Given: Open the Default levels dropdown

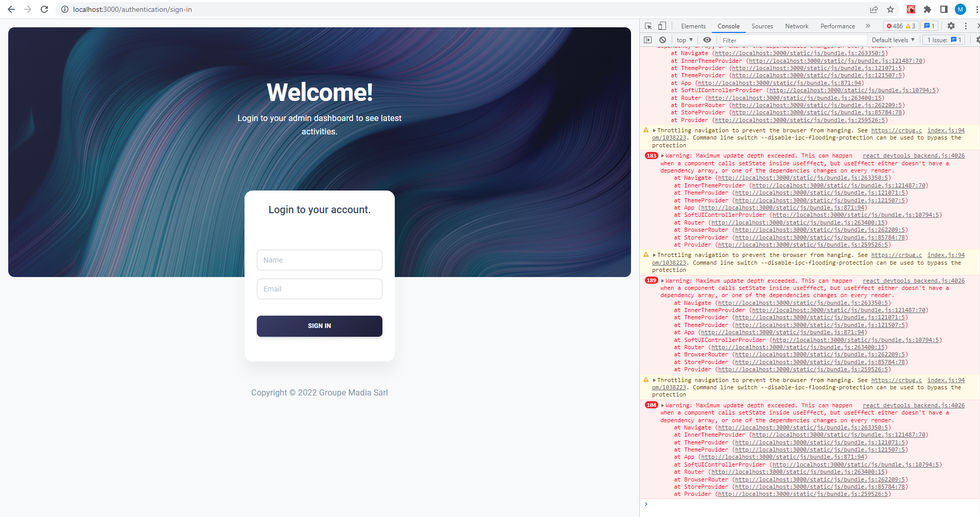Looking at the screenshot, I should click(893, 40).
